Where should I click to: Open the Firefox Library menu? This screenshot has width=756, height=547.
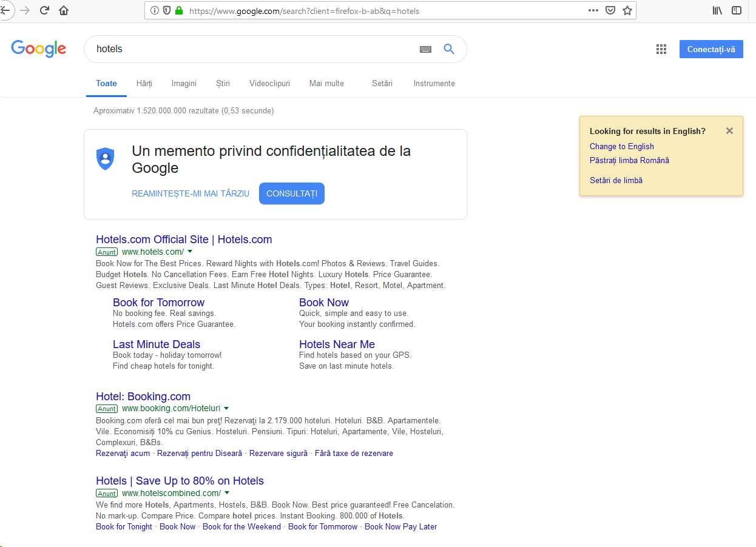(x=717, y=10)
